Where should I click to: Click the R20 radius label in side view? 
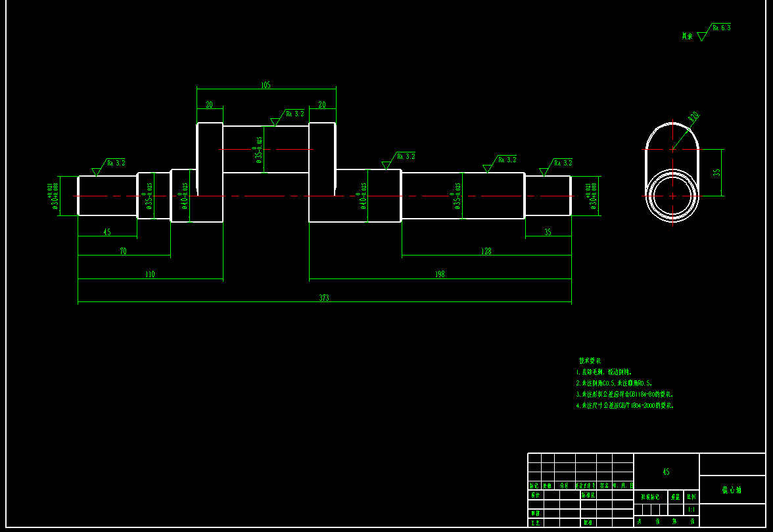(693, 117)
